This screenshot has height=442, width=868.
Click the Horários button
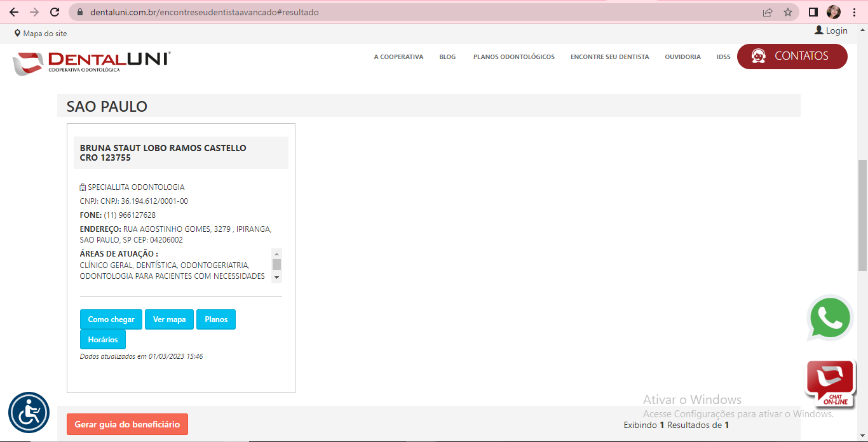click(x=103, y=340)
